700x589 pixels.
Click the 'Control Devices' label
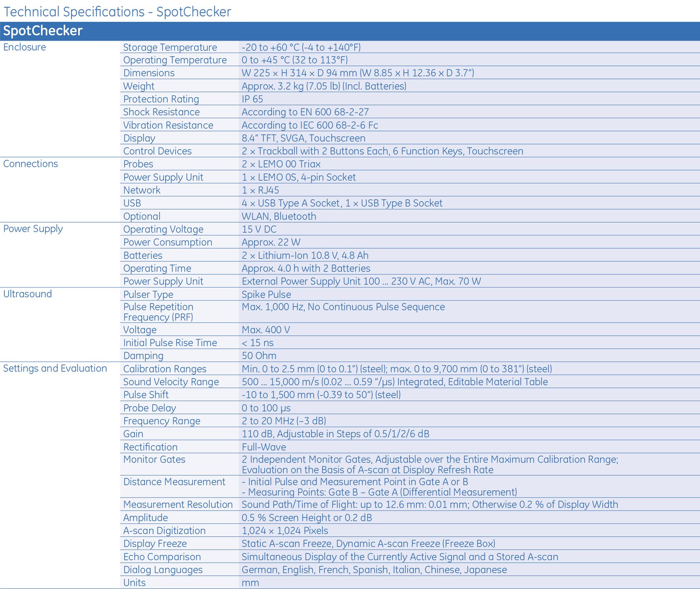(157, 151)
